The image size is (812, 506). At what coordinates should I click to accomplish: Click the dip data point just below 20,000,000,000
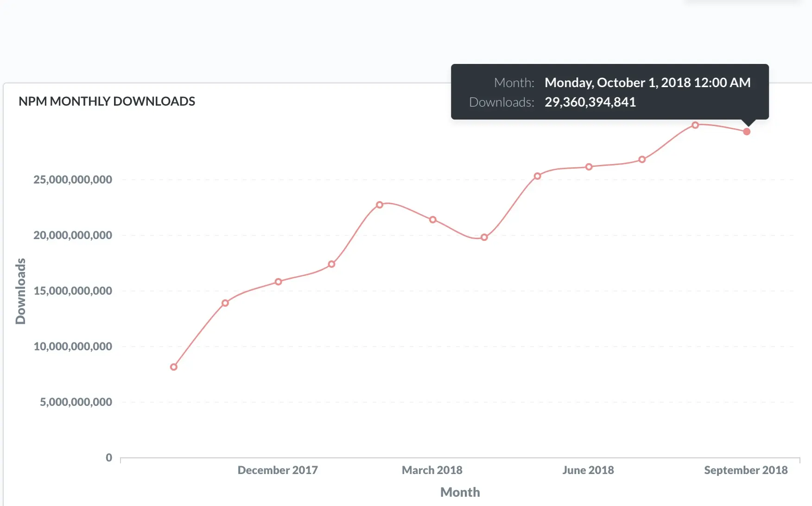click(x=484, y=237)
